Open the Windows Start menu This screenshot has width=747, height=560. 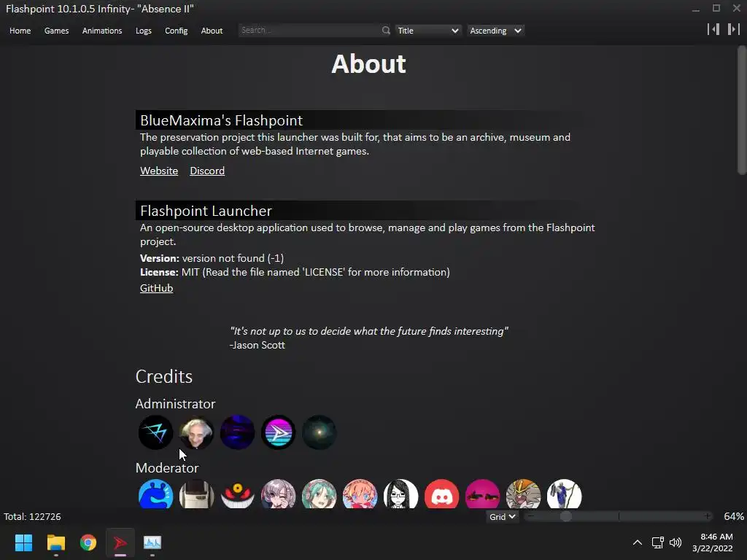click(x=23, y=542)
